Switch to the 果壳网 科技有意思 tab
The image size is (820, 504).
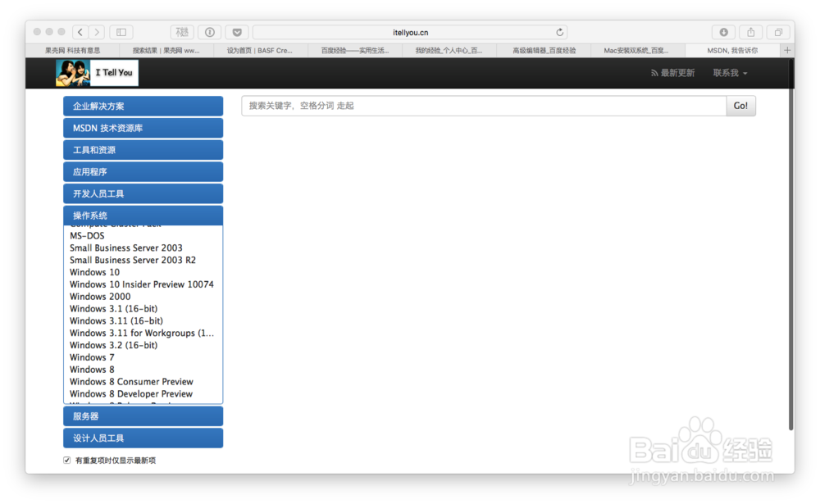(73, 51)
